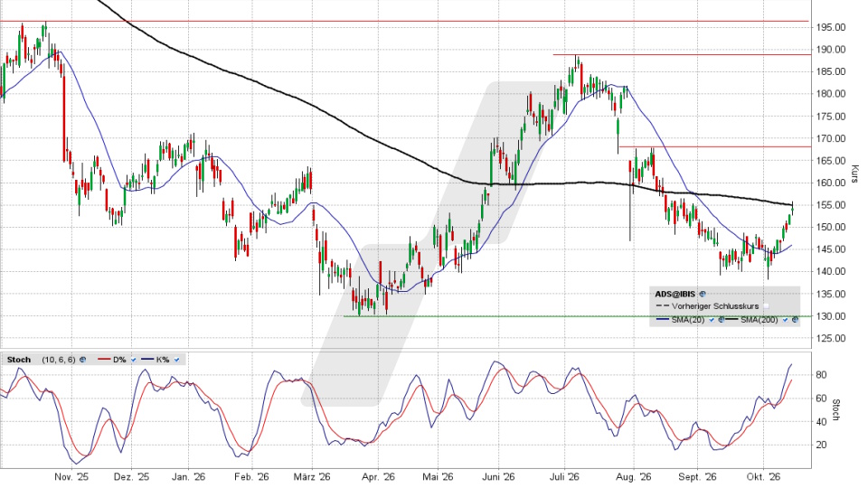Click the Juni '26 date axis label
This screenshot has width=868, height=488.
pyautogui.click(x=498, y=477)
